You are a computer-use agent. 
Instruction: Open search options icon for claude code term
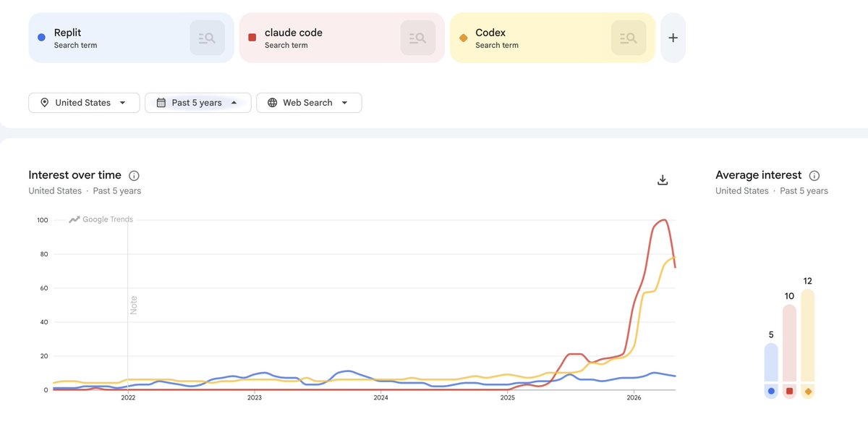click(x=418, y=38)
